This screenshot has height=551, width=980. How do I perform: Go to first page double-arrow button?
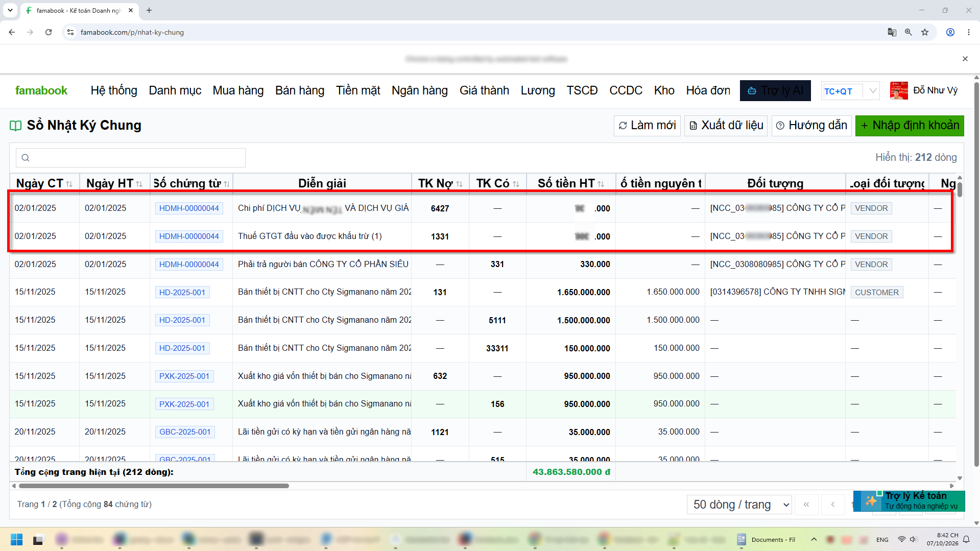[806, 505]
